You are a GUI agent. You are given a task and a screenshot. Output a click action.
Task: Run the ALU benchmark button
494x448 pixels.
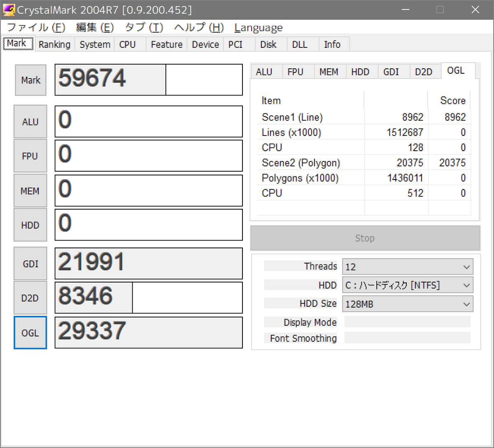tap(30, 121)
